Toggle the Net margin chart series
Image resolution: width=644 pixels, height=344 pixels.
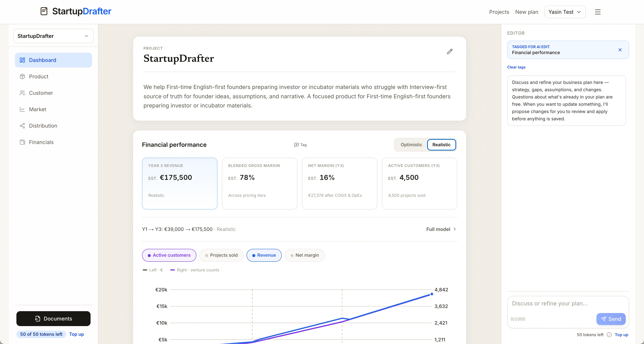click(304, 255)
